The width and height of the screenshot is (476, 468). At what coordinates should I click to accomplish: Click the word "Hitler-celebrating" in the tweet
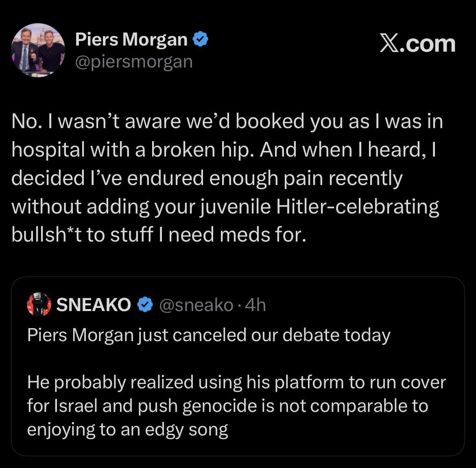(x=358, y=207)
